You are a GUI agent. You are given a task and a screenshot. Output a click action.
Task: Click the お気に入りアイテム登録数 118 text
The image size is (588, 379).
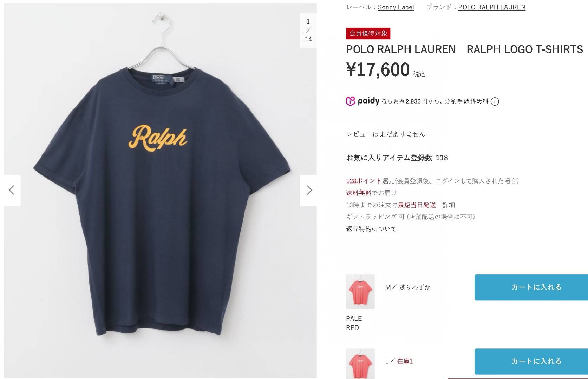point(397,158)
